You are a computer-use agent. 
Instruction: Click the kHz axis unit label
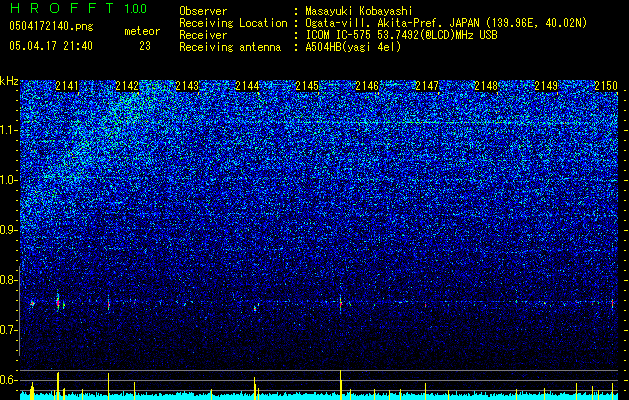[x=10, y=81]
